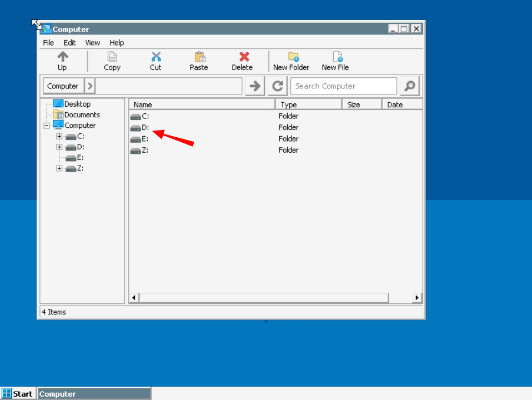Open breadcrumb chevron after Computer

point(90,86)
